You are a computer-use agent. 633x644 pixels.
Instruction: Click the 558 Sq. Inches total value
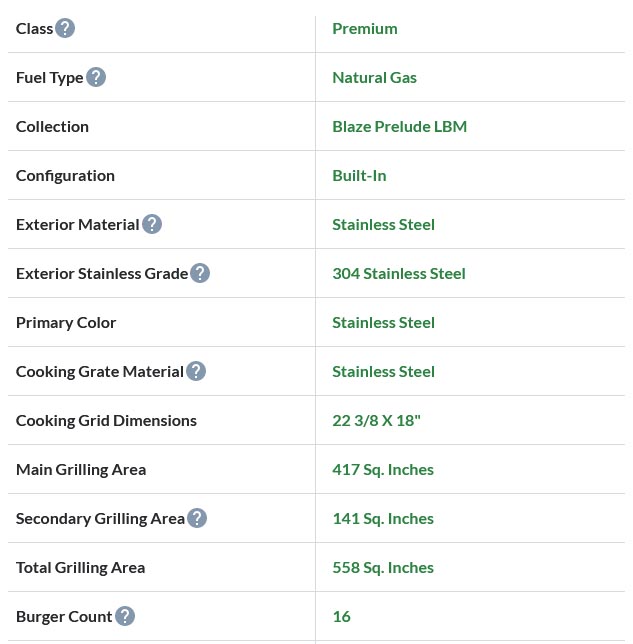(x=383, y=567)
